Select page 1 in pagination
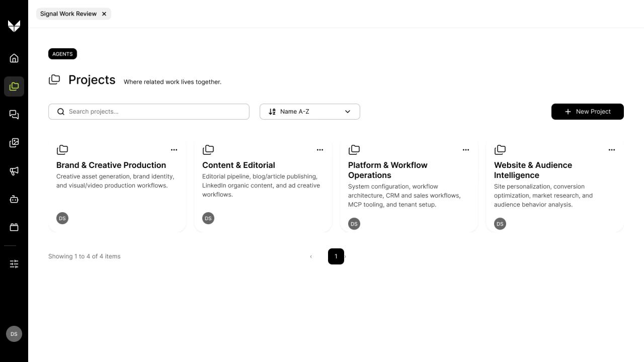 point(336,256)
